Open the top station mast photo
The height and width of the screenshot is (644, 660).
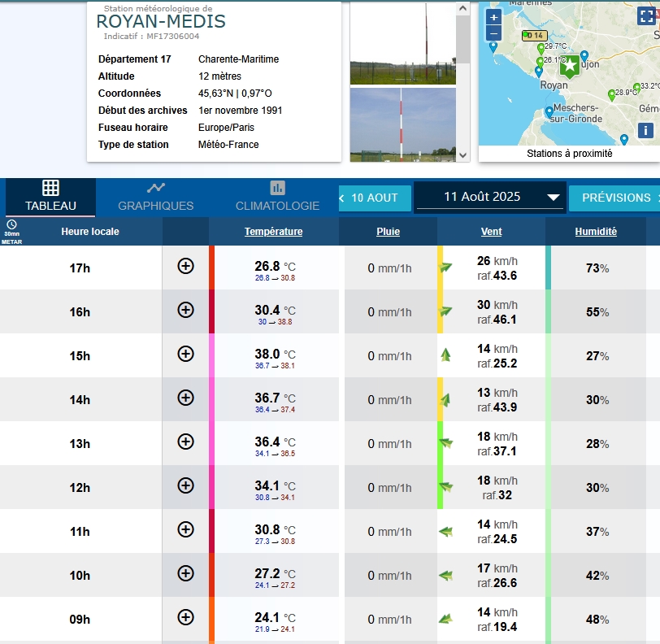[x=403, y=42]
